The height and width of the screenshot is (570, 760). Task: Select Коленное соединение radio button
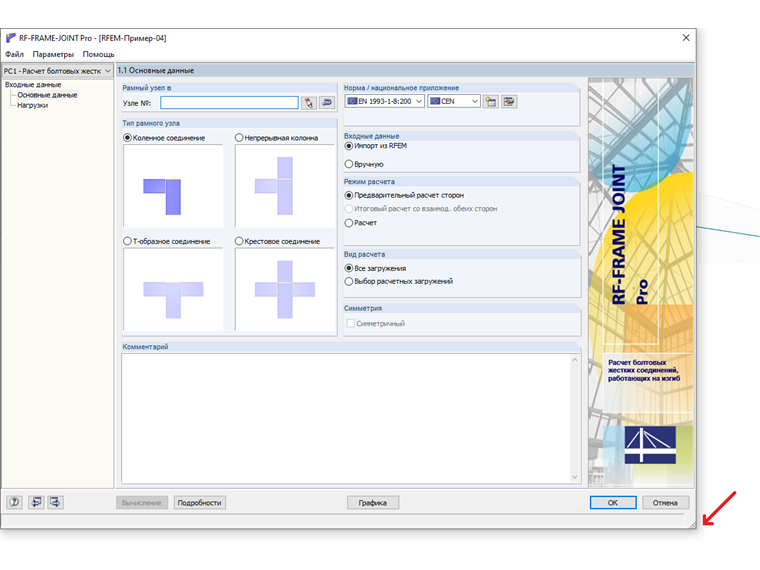point(127,138)
